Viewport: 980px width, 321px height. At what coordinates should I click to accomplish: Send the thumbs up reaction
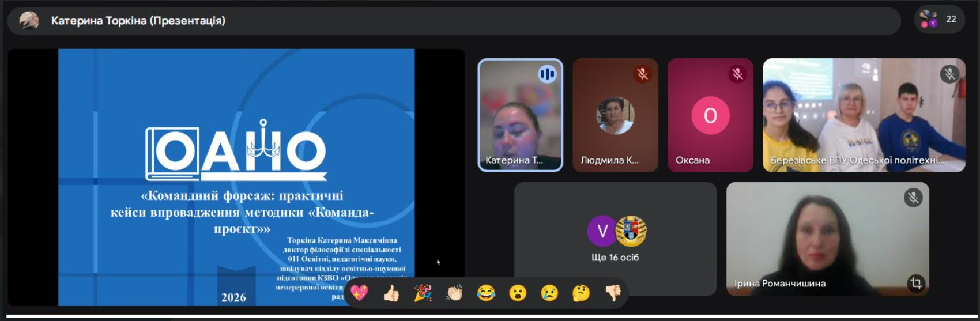tap(391, 293)
